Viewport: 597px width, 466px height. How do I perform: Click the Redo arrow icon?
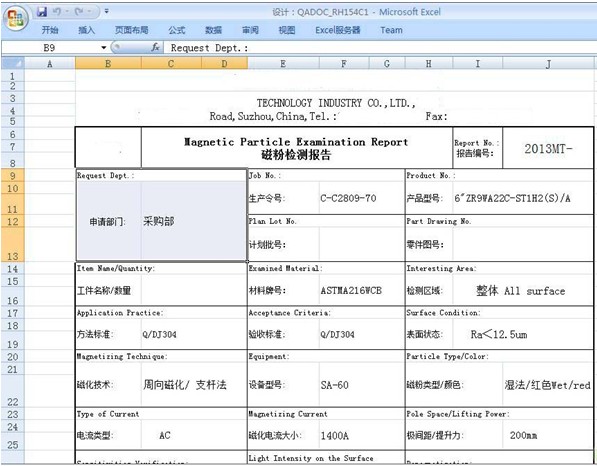[80, 12]
